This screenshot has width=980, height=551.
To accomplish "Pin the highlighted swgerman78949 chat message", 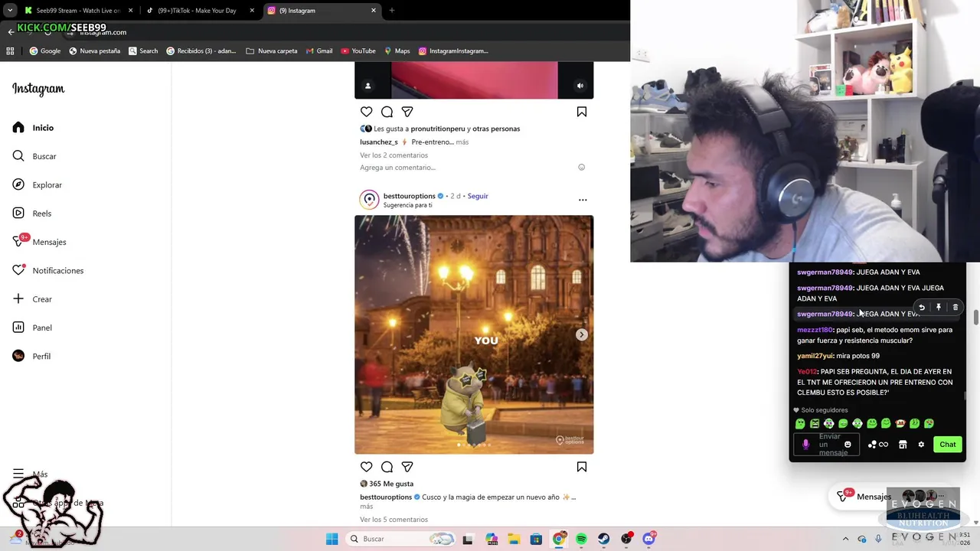I will point(939,308).
